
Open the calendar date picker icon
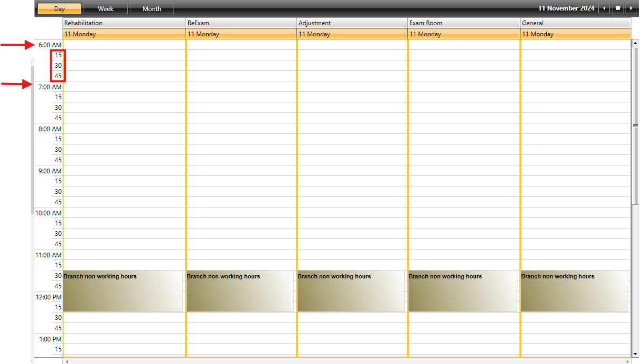pos(618,8)
